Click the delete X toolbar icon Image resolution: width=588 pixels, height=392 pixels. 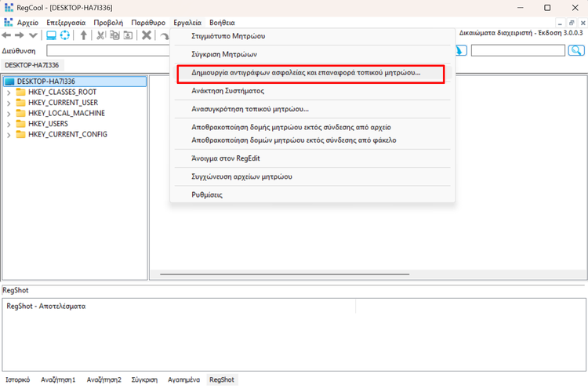[146, 36]
